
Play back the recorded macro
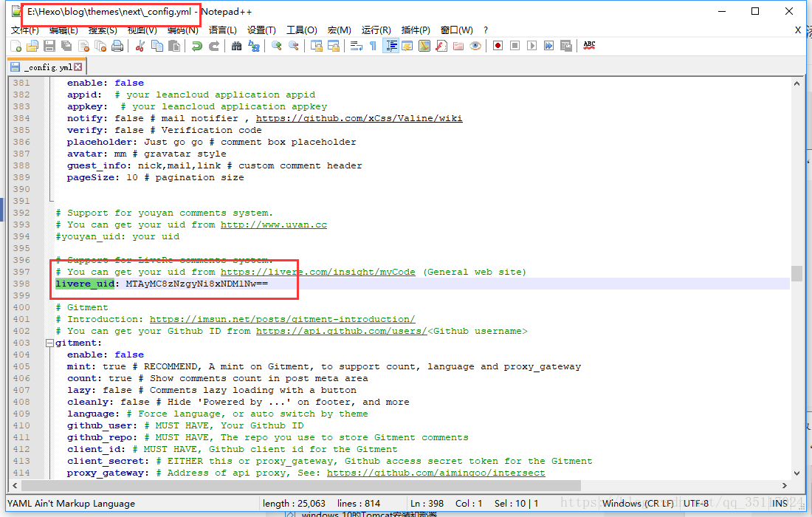point(531,46)
